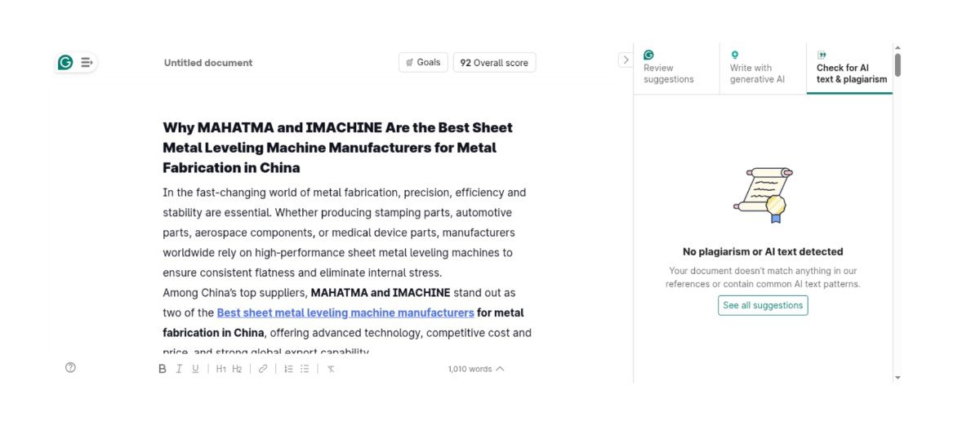Click the Untitled document title
Viewport: 980px width, 421px height.
[208, 63]
